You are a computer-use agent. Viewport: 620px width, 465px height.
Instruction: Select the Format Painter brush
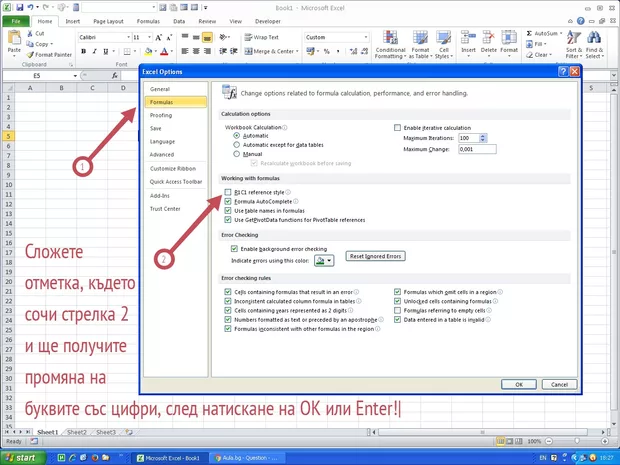[x=30, y=55]
